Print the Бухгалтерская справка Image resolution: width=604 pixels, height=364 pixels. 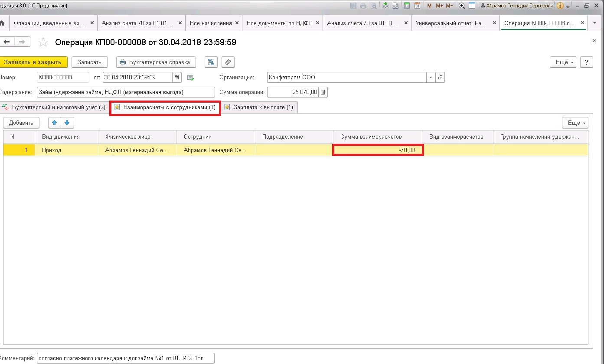156,62
